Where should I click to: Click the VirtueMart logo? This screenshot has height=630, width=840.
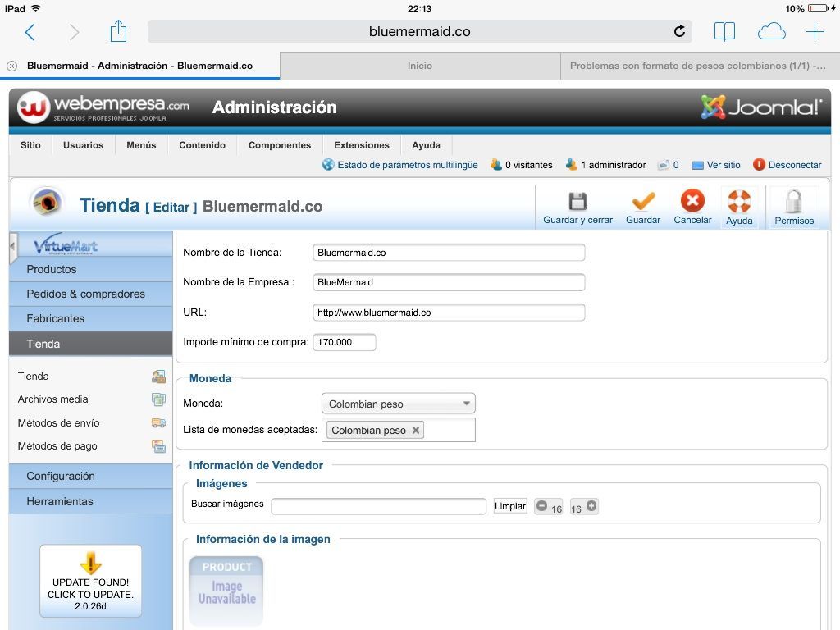tap(66, 244)
